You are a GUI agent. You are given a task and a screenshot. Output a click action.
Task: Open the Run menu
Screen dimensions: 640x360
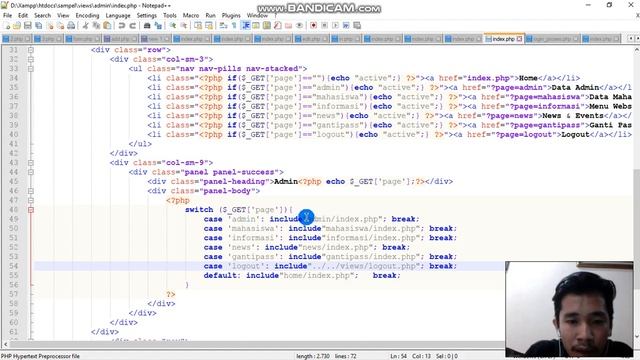pyautogui.click(x=211, y=16)
